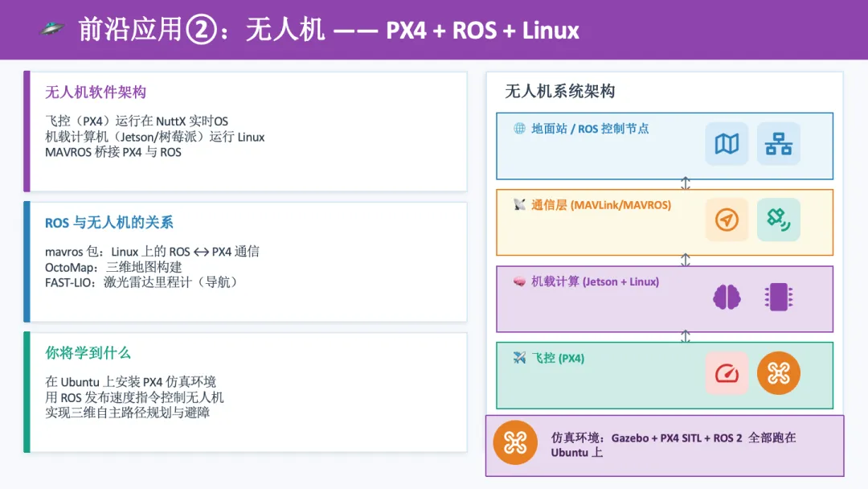This screenshot has width=868, height=489.
Task: Click the green satellite icon
Action: [778, 220]
